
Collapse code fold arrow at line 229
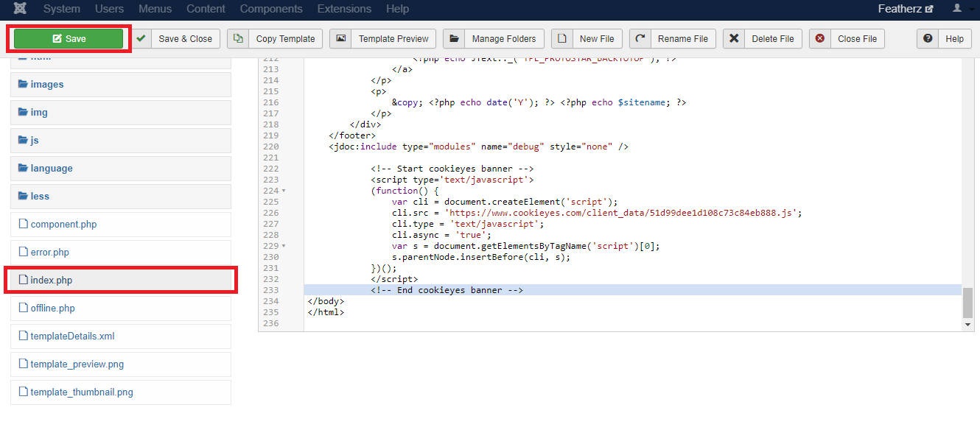click(x=284, y=246)
